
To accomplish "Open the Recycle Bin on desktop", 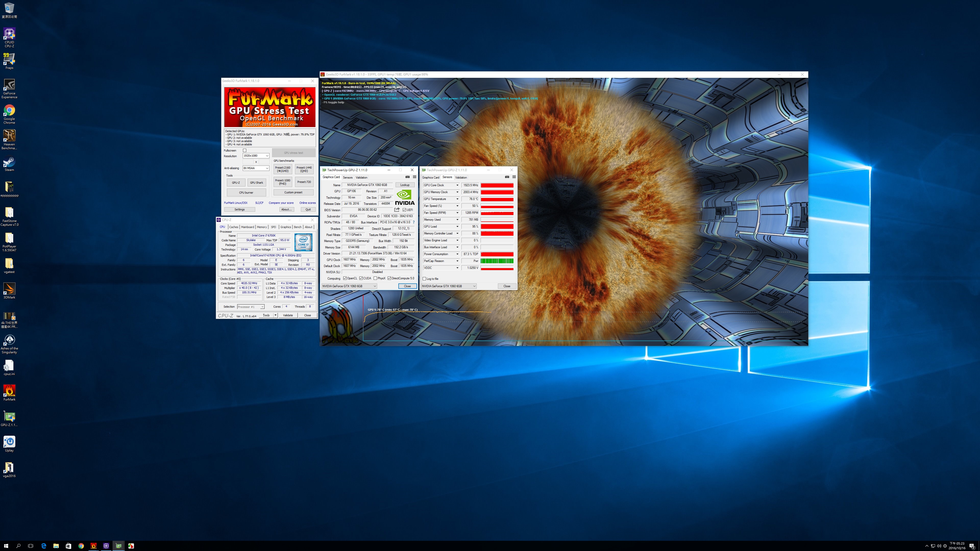I will (9, 10).
